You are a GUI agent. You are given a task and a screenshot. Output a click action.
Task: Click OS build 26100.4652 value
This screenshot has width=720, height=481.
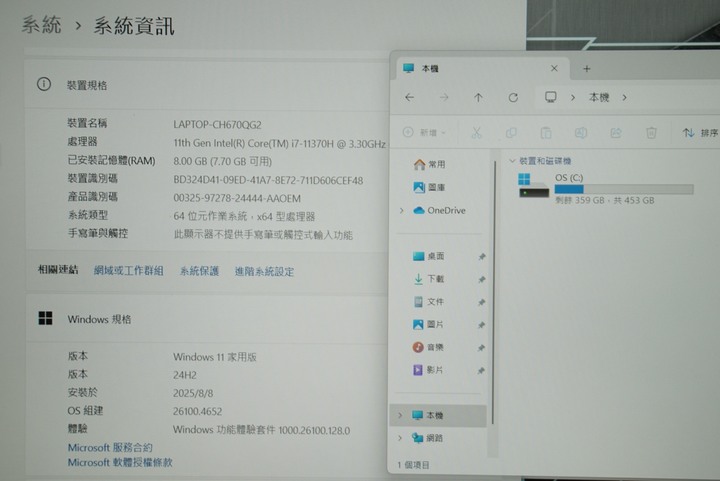(197, 411)
